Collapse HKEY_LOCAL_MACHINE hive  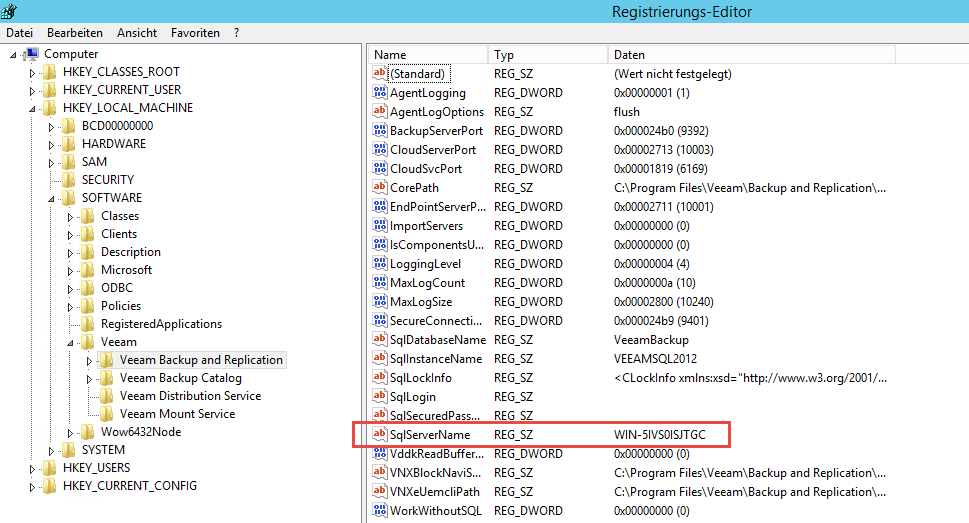pyautogui.click(x=32, y=109)
